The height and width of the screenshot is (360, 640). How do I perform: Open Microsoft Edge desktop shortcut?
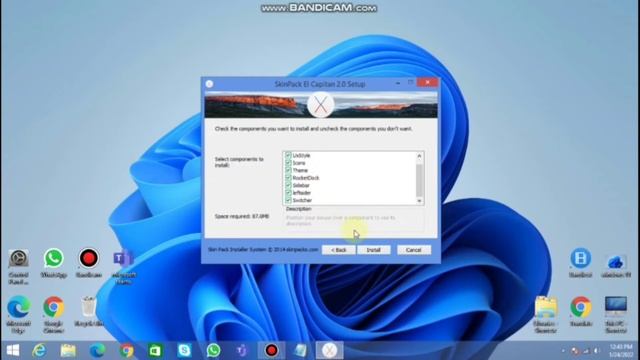click(x=18, y=315)
